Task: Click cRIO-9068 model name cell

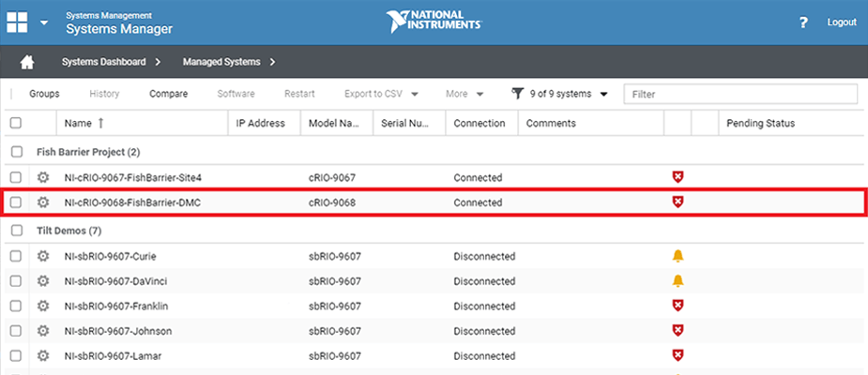Action: pos(331,203)
